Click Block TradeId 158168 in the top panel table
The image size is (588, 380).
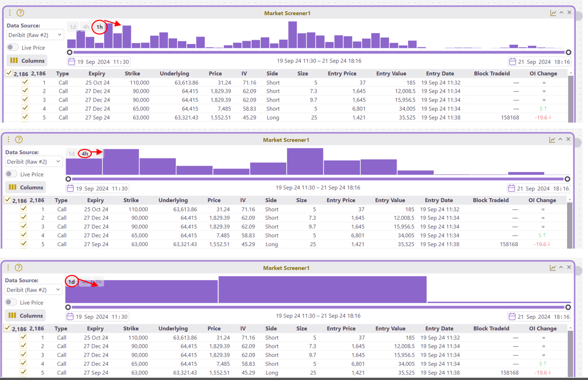click(x=510, y=118)
